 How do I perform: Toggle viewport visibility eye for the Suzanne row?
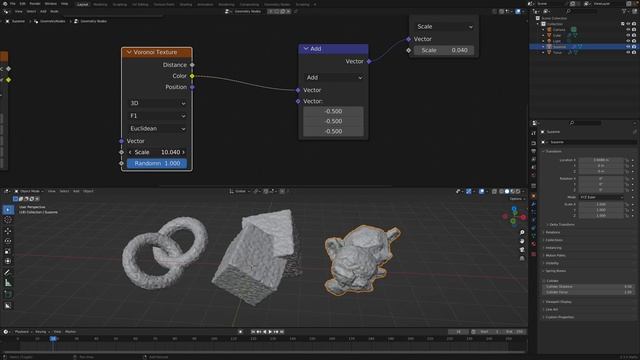point(628,47)
